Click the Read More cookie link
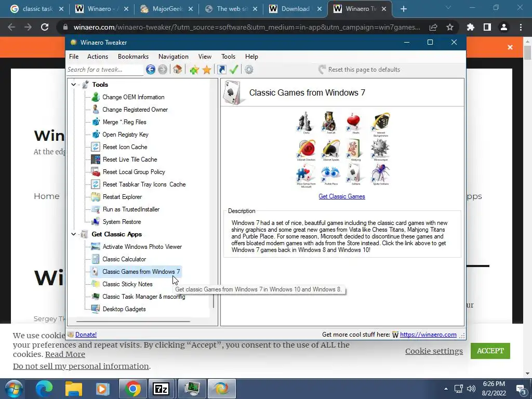 65,354
